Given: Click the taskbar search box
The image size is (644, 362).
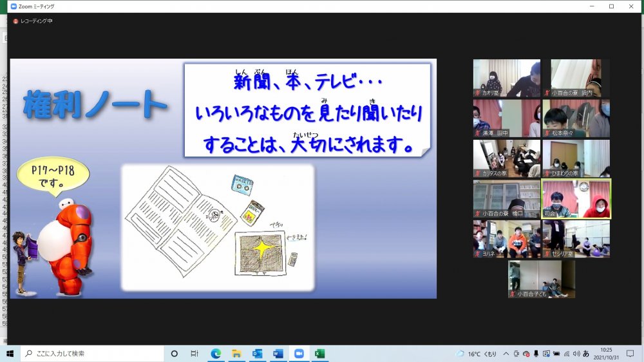Looking at the screenshot, I should [x=92, y=354].
